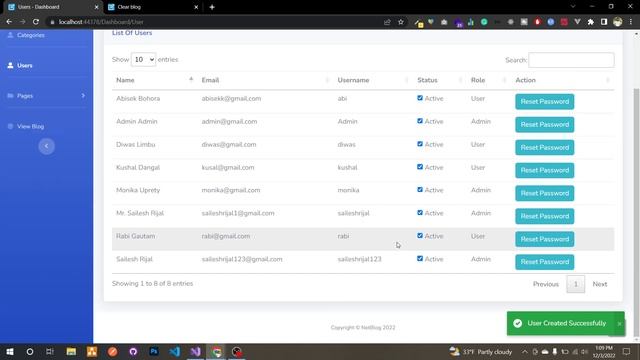Reset password for Rabi Gautam
640x360 pixels.
click(x=544, y=239)
